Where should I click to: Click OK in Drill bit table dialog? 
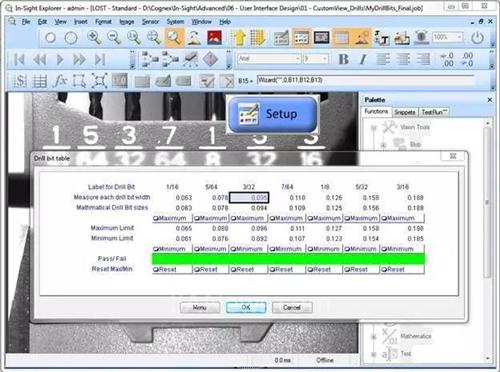246,307
